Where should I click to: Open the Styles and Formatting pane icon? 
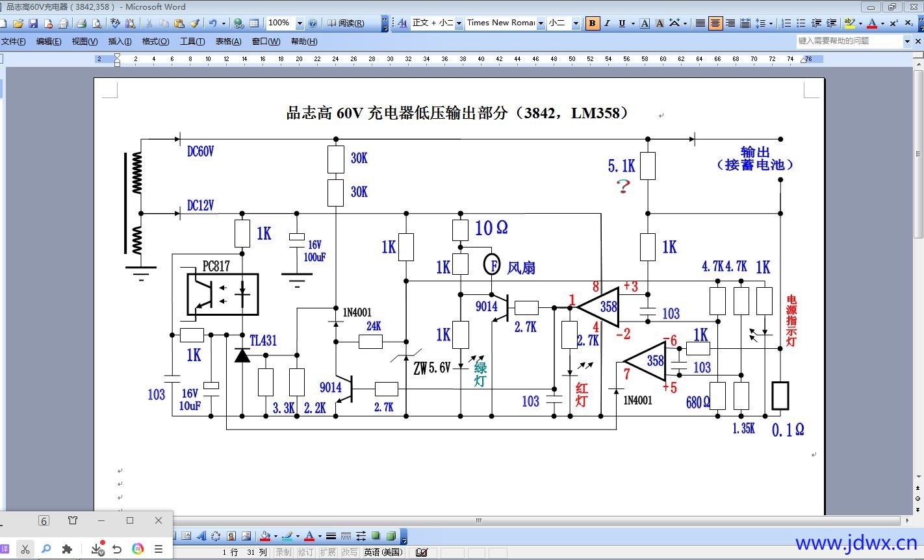coord(402,23)
